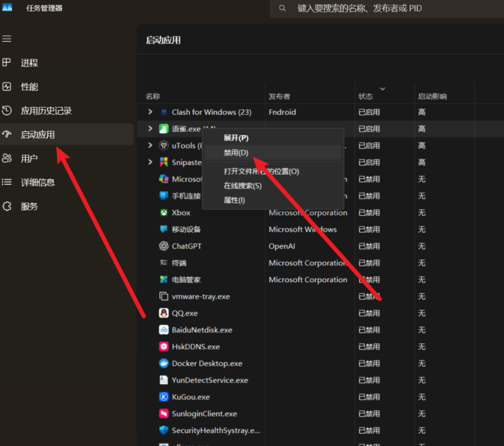Expand the 语雀.exe row chevron

(150, 128)
